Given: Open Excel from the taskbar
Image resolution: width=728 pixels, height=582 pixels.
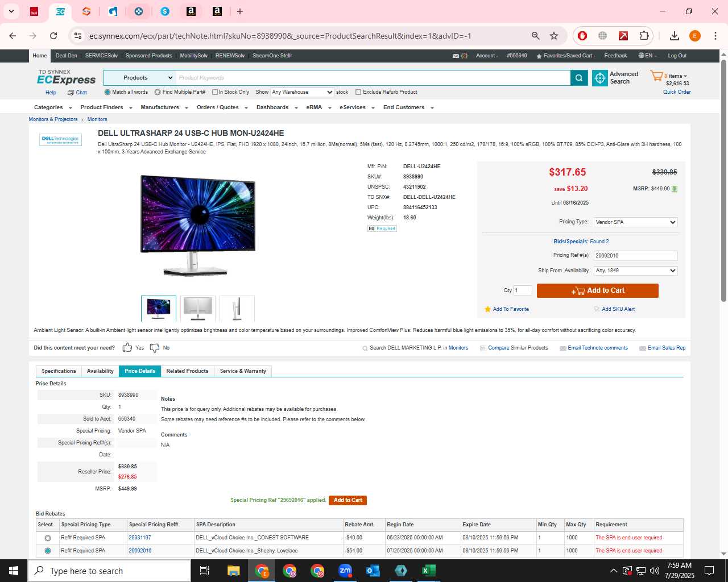Looking at the screenshot, I should coord(429,571).
